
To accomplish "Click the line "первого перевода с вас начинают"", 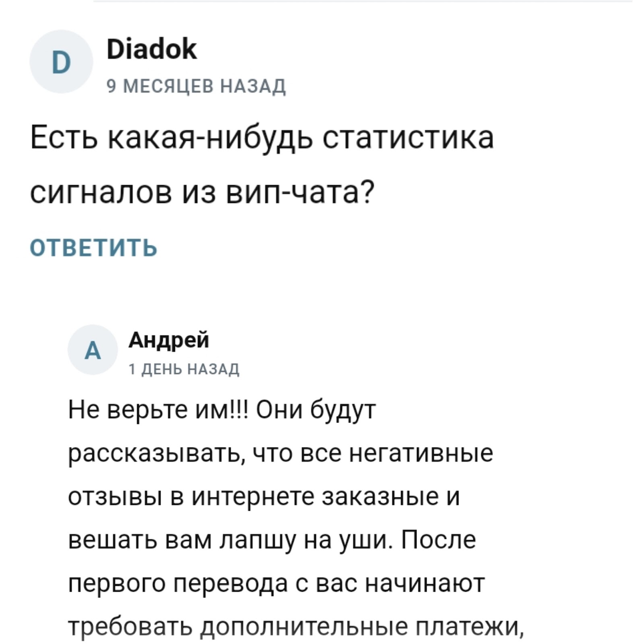I will click(277, 584).
